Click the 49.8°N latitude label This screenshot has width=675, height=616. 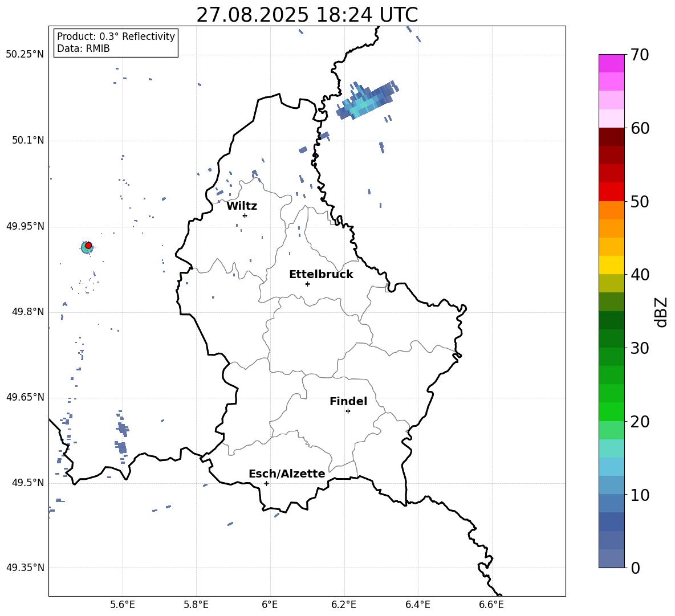click(x=28, y=312)
